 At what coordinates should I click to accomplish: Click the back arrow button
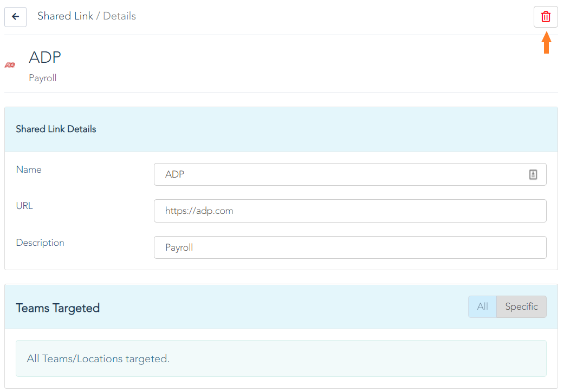click(x=15, y=17)
